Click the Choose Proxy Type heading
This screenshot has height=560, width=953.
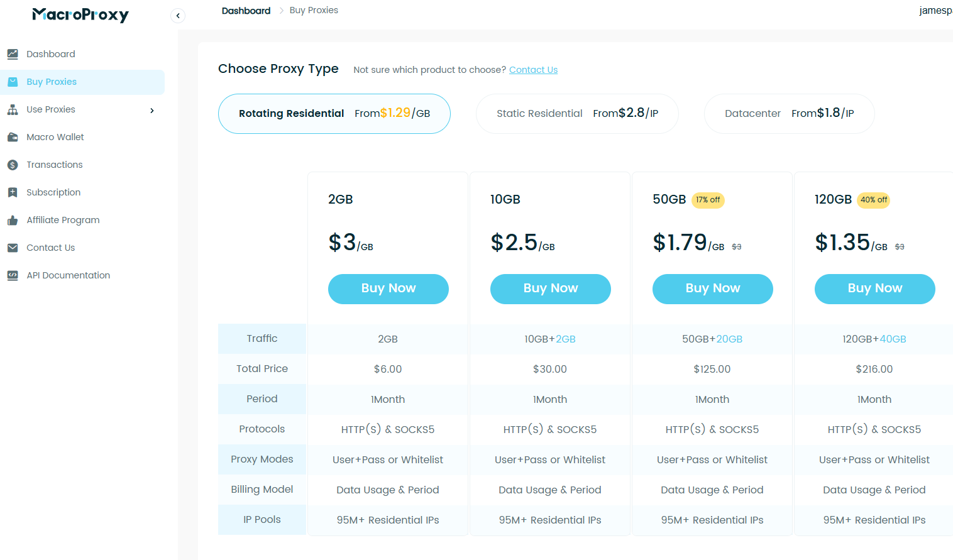pyautogui.click(x=278, y=69)
